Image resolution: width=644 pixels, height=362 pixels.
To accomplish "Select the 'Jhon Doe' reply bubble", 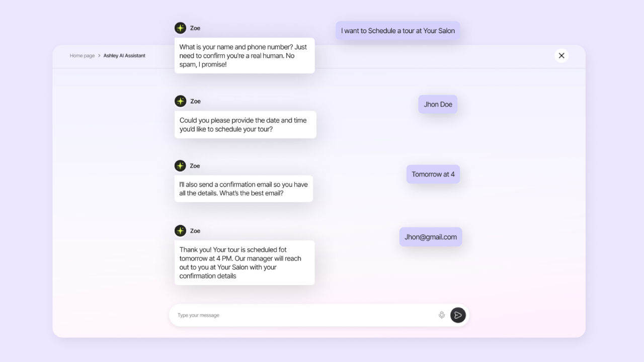I will click(438, 105).
